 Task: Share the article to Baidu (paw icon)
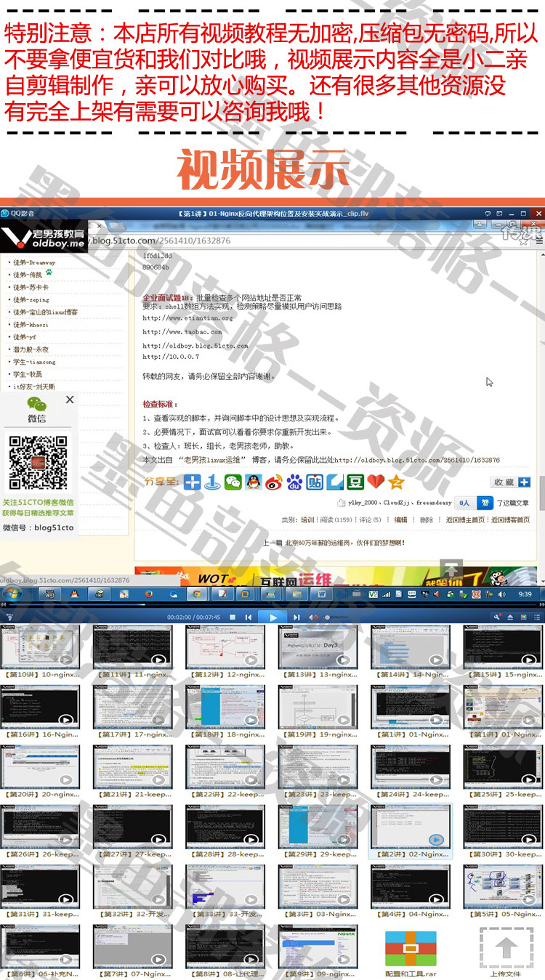(294, 482)
